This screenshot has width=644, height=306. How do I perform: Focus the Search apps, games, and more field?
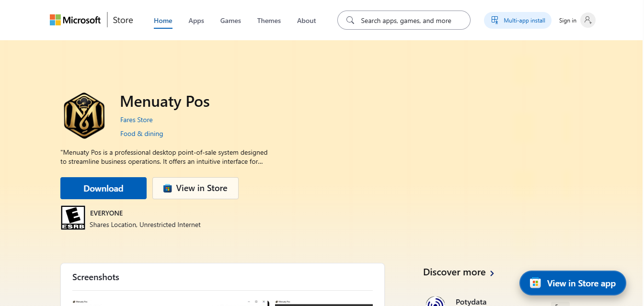[404, 20]
